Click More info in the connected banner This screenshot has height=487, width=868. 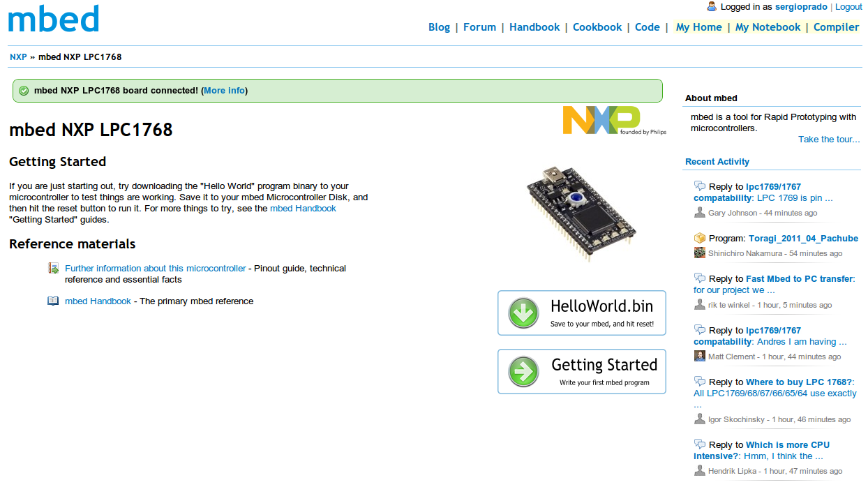224,91
